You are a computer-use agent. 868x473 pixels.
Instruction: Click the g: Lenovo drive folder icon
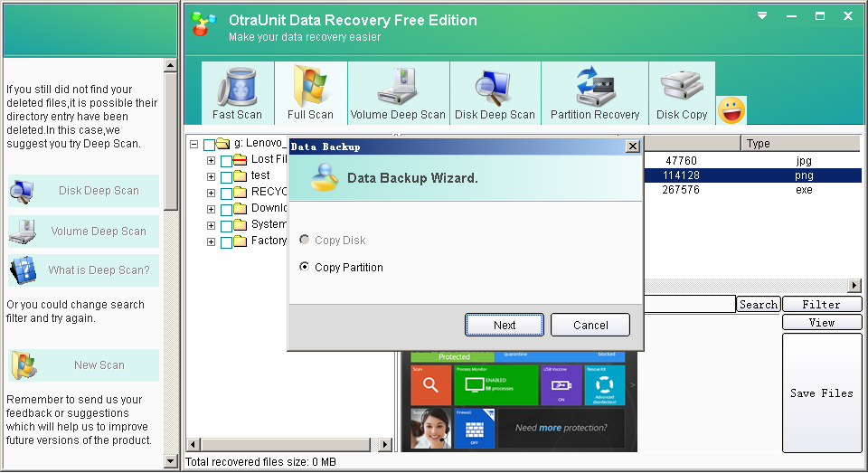coord(222,144)
